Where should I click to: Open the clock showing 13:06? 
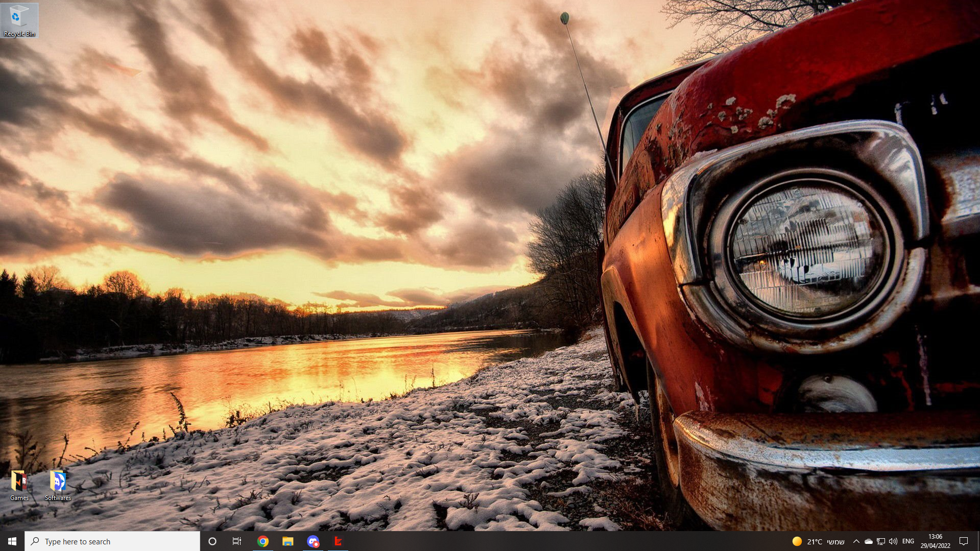[936, 541]
